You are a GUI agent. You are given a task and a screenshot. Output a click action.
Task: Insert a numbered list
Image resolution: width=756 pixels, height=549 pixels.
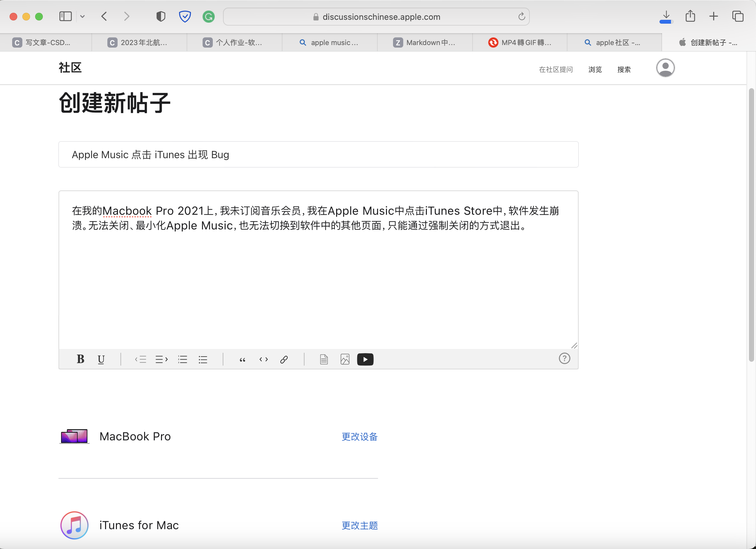(x=182, y=359)
